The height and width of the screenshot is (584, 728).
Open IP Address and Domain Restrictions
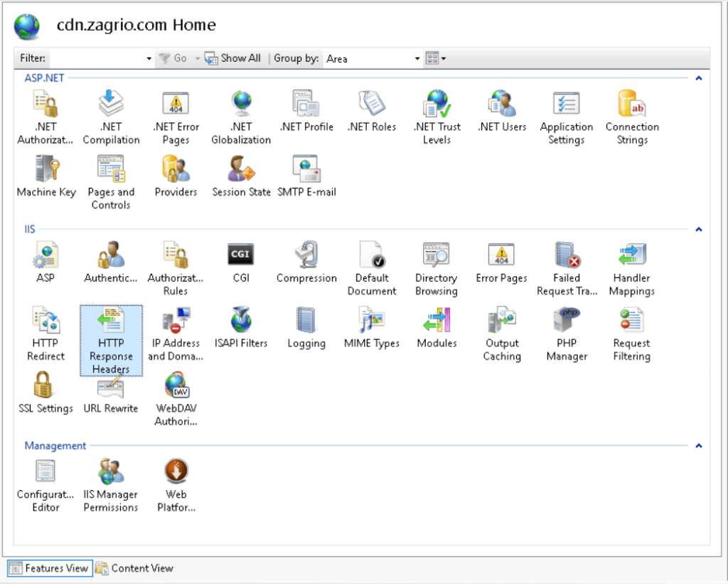pos(176,334)
